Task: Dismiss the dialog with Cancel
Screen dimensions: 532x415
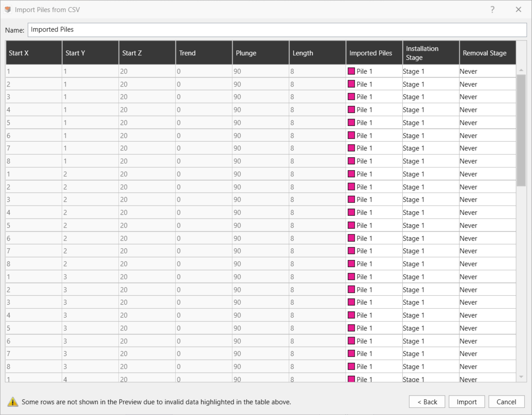Action: pyautogui.click(x=506, y=402)
